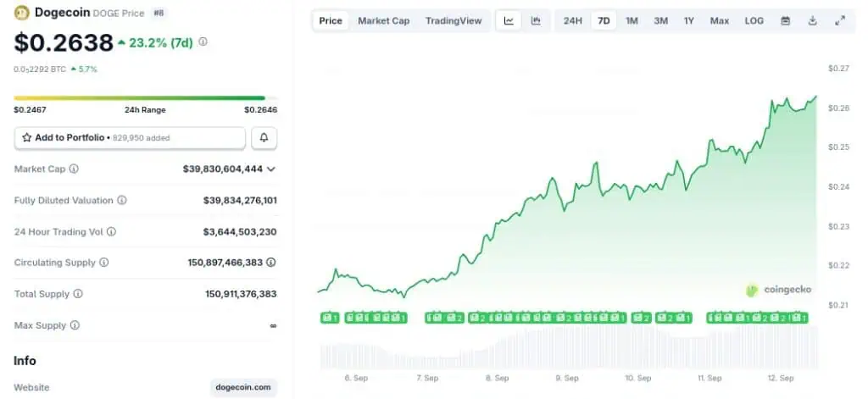Image resolution: width=868 pixels, height=399 pixels.
Task: Click the first news marker below chart
Action: click(330, 318)
